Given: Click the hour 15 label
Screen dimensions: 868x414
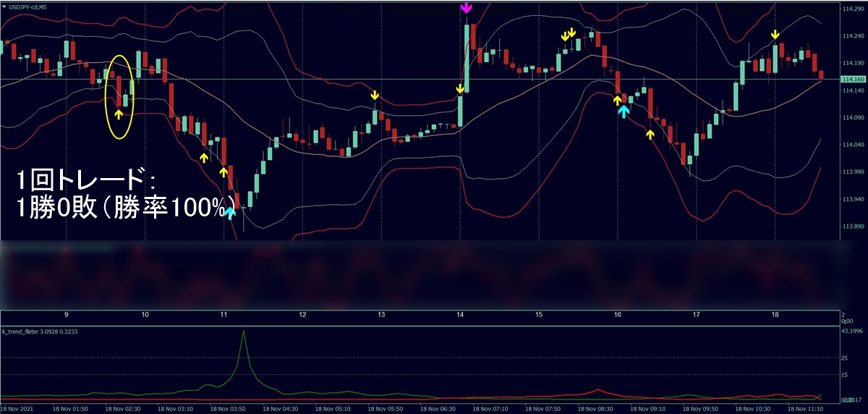Looking at the screenshot, I should click(x=538, y=315).
